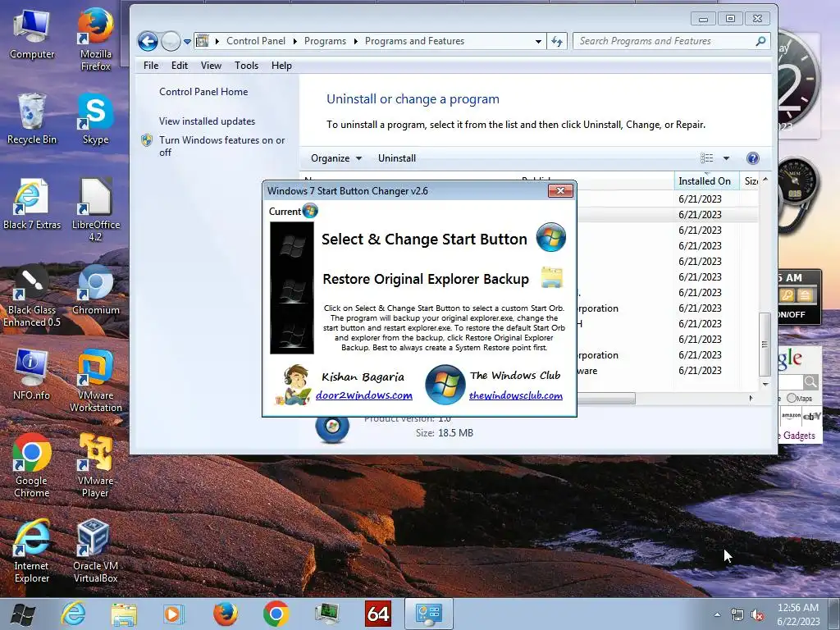This screenshot has height=630, width=840.
Task: Open Internet Explorer from the taskbar
Action: [73, 614]
